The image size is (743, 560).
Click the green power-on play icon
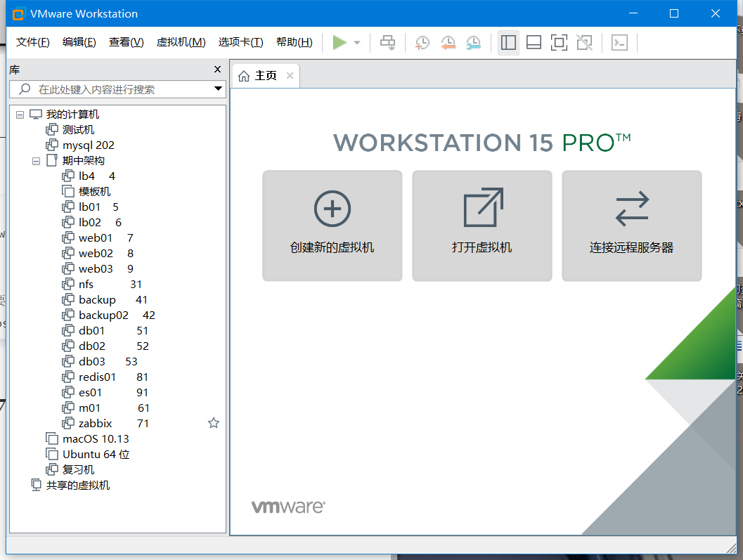(340, 43)
